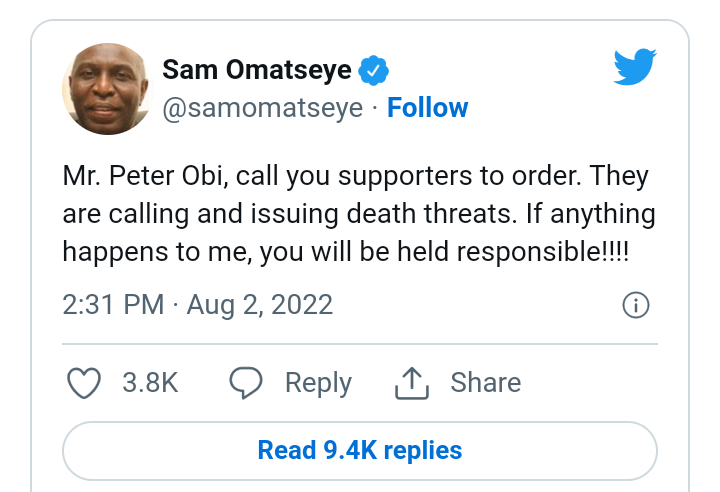The width and height of the screenshot is (720, 492).
Task: Open the Aug 2, 2022 date link
Action: tap(259, 305)
